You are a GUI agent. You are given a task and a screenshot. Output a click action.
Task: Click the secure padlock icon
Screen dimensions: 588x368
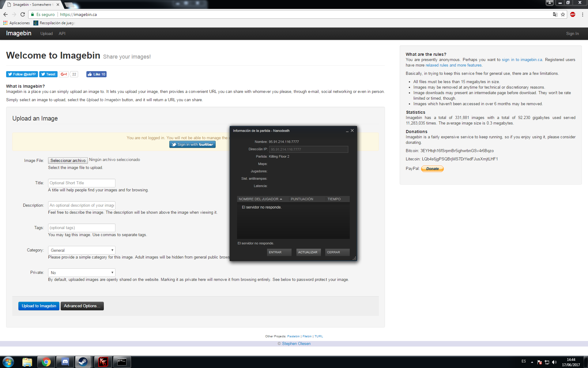32,14
